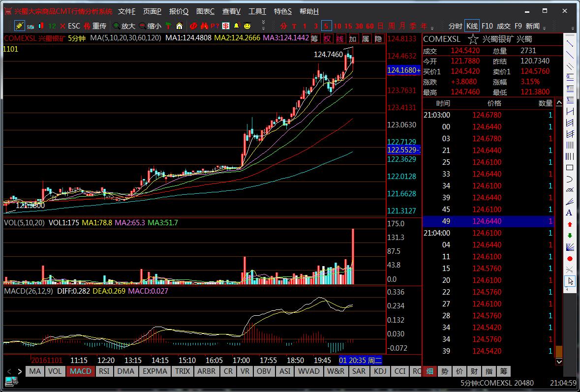
Task: Place a green down-arrow marker tool
Action: [570, 236]
